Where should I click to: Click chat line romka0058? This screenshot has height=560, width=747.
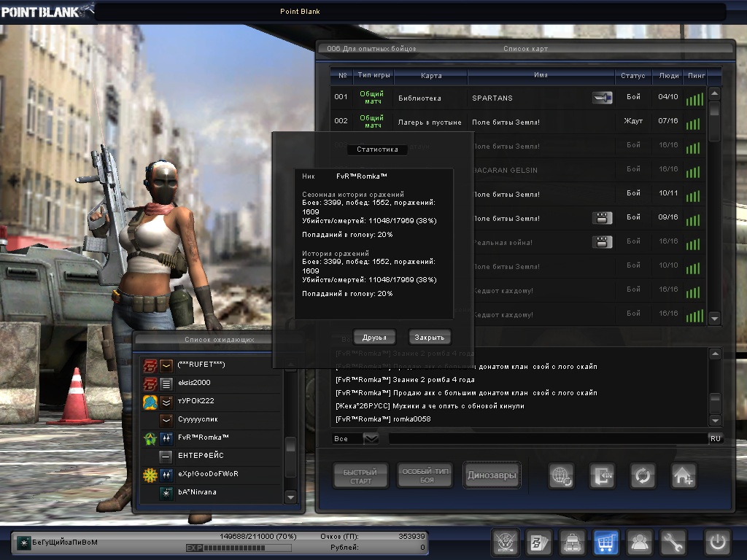coord(384,419)
